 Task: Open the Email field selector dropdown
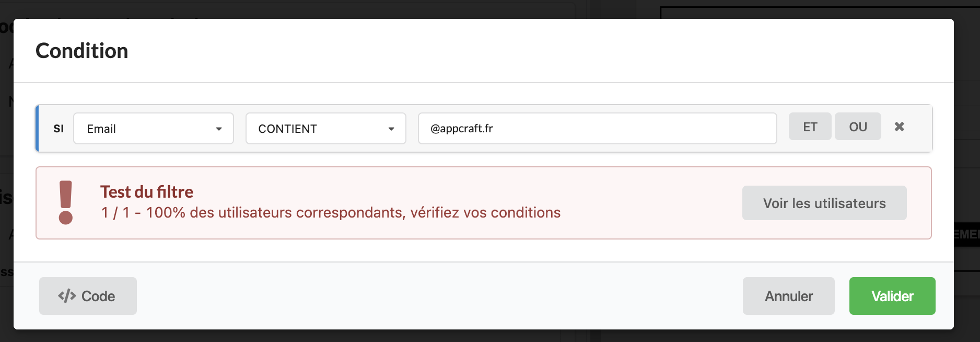153,129
